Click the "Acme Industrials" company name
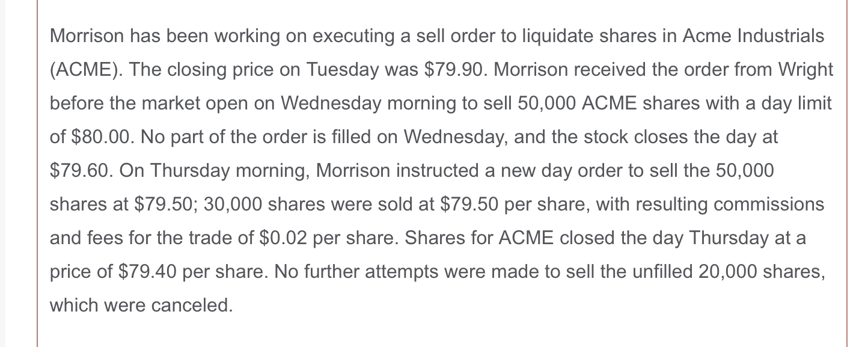The height and width of the screenshot is (347, 868). [x=753, y=36]
